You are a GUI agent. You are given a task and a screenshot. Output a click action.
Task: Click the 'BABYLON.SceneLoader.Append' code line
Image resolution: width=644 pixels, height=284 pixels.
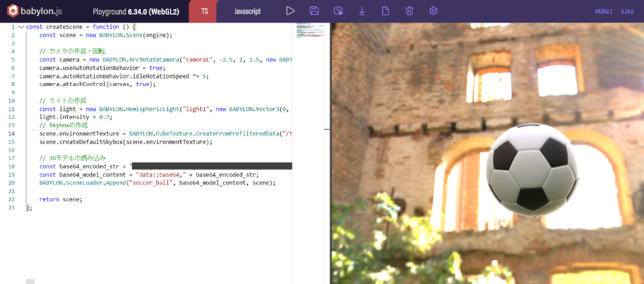[158, 183]
